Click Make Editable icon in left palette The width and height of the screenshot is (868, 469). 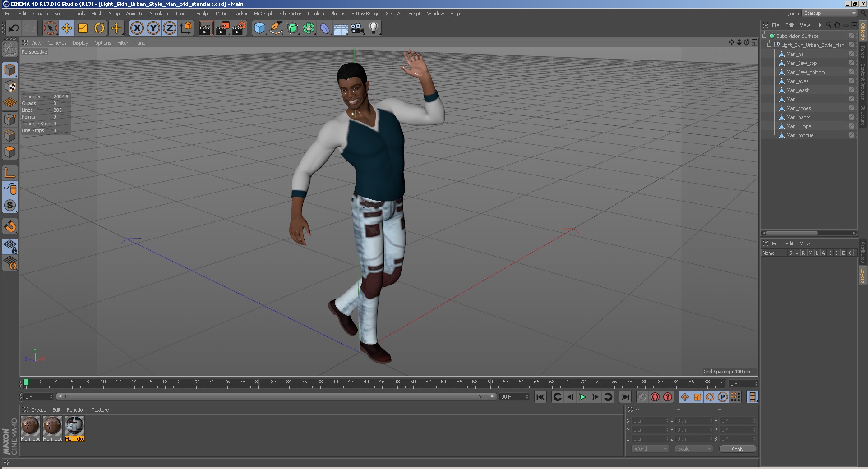10,48
